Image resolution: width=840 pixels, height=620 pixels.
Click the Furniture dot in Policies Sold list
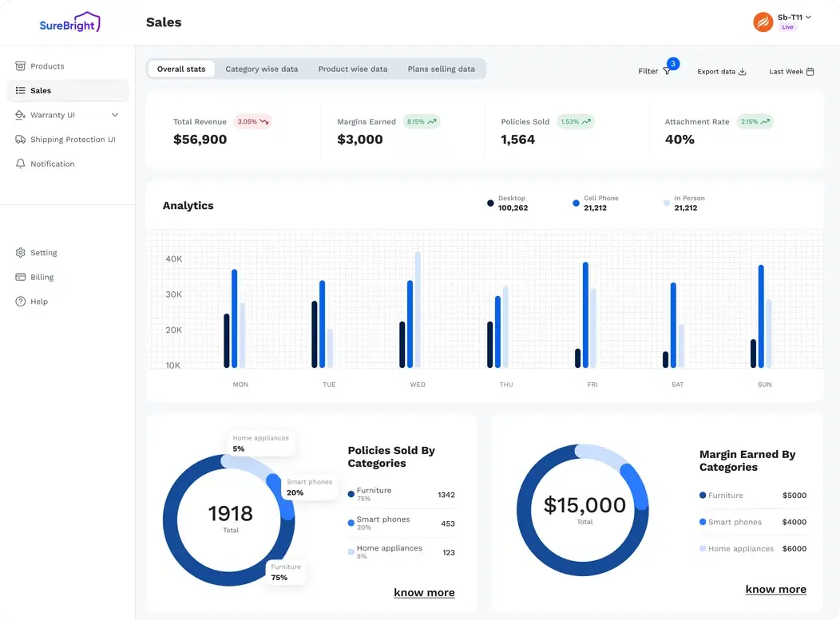pos(351,494)
